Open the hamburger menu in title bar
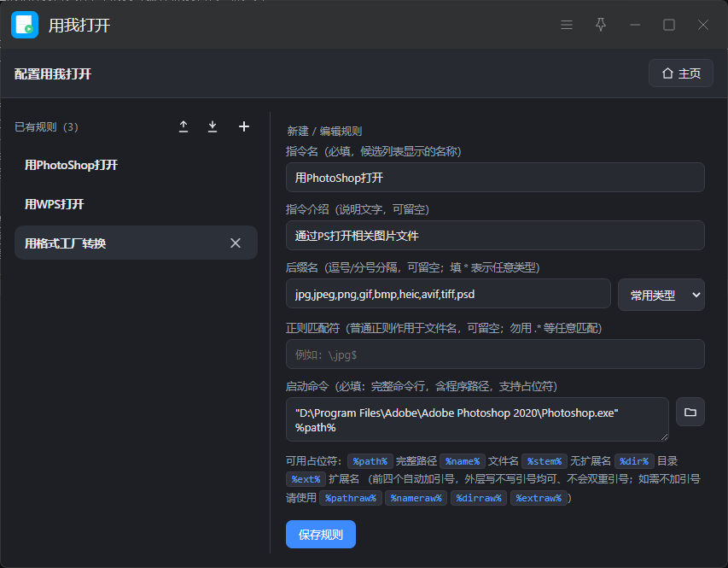Image resolution: width=728 pixels, height=568 pixels. [x=567, y=25]
